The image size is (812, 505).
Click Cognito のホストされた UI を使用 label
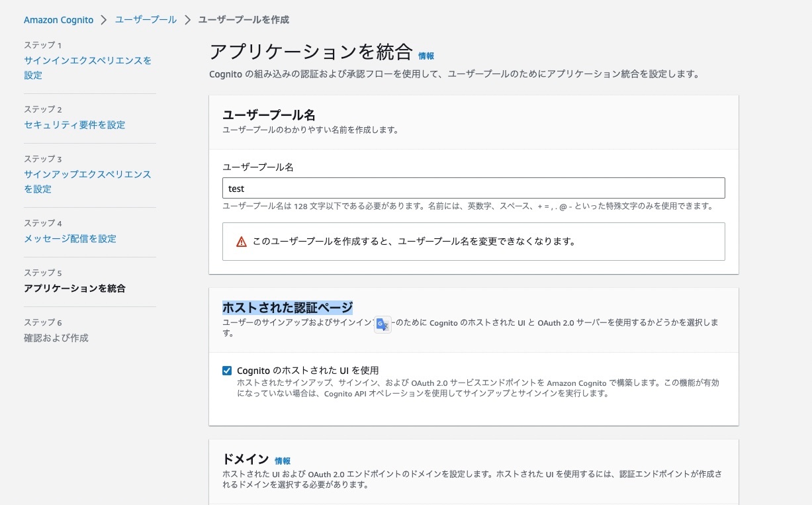point(308,371)
